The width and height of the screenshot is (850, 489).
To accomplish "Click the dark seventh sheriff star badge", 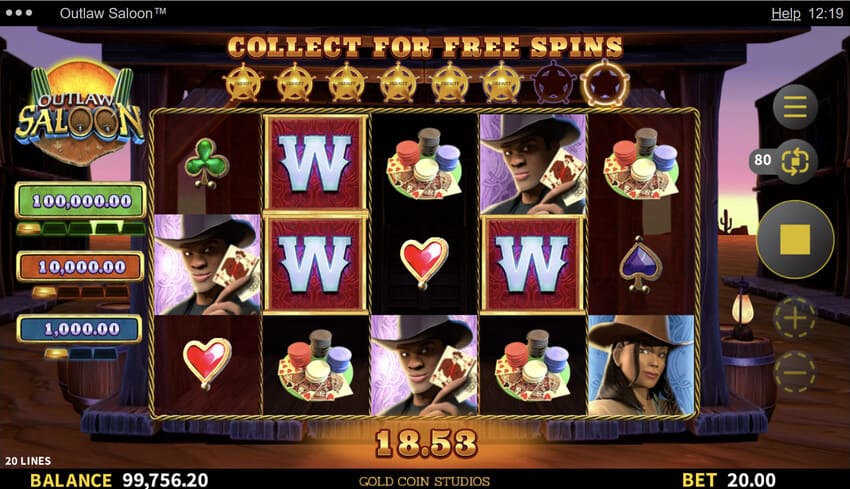I will click(553, 83).
